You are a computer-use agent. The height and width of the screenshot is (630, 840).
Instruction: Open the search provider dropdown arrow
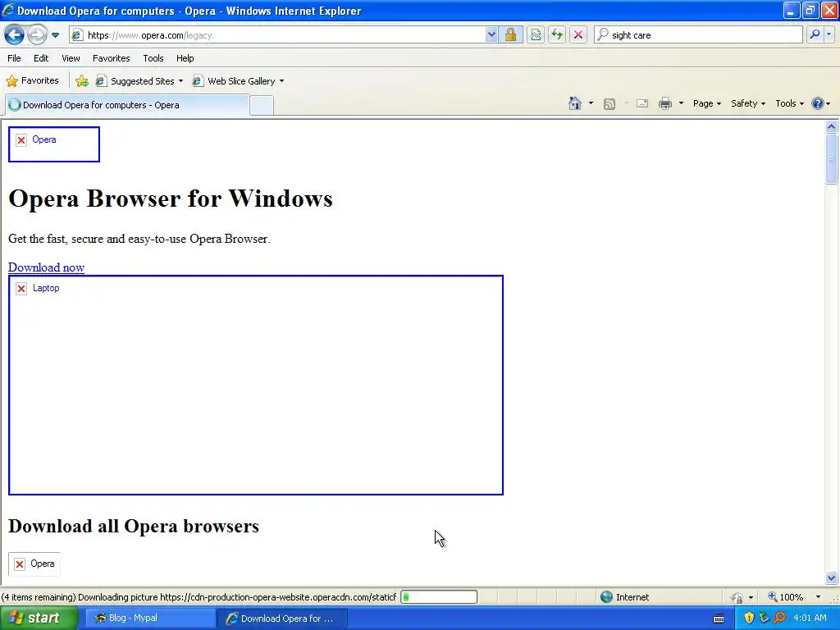click(x=829, y=34)
